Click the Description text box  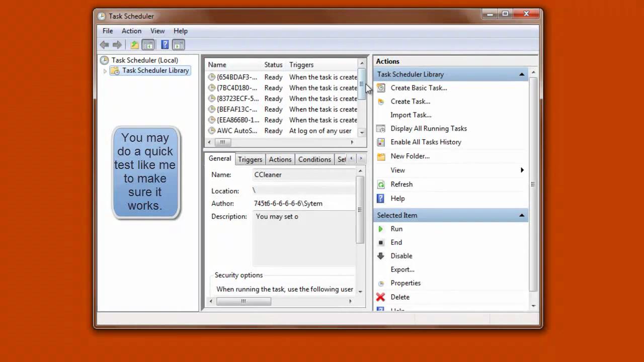tap(304, 239)
